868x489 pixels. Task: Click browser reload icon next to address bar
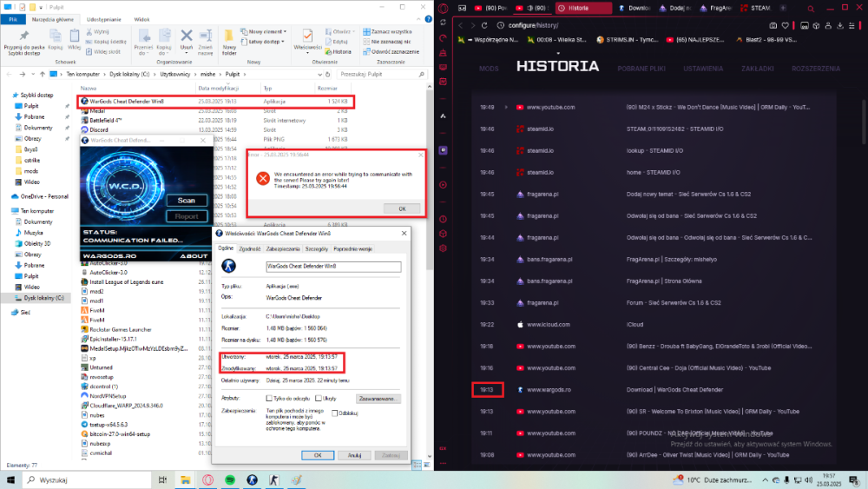click(x=484, y=25)
